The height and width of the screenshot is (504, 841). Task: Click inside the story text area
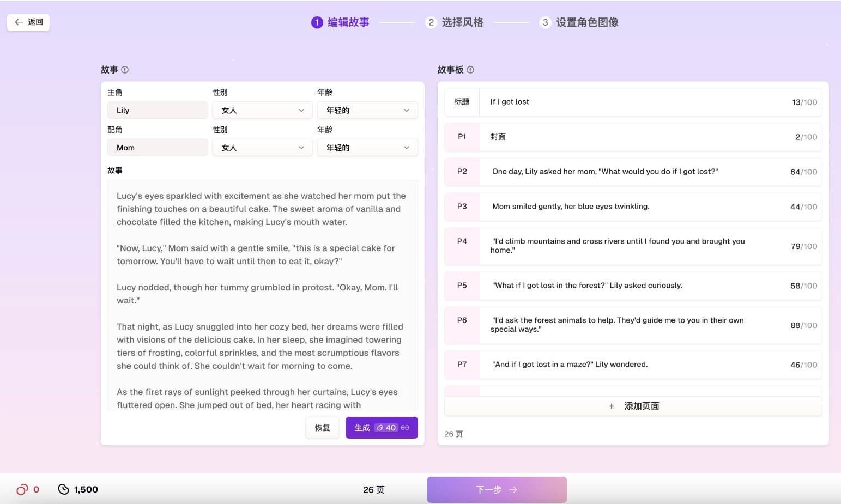[262, 300]
